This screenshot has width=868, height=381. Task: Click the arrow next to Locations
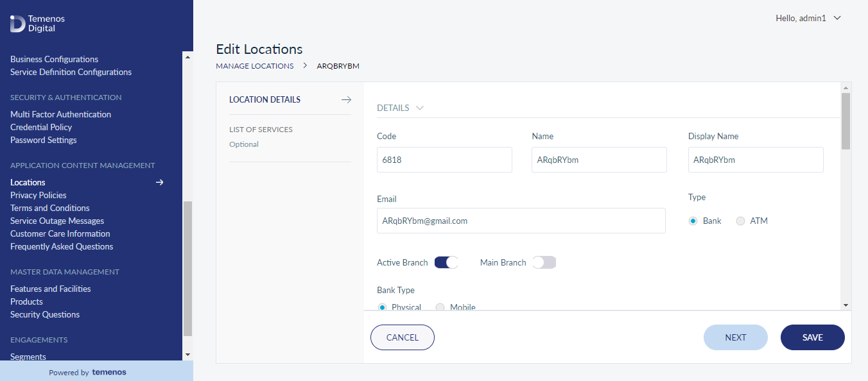(x=160, y=182)
